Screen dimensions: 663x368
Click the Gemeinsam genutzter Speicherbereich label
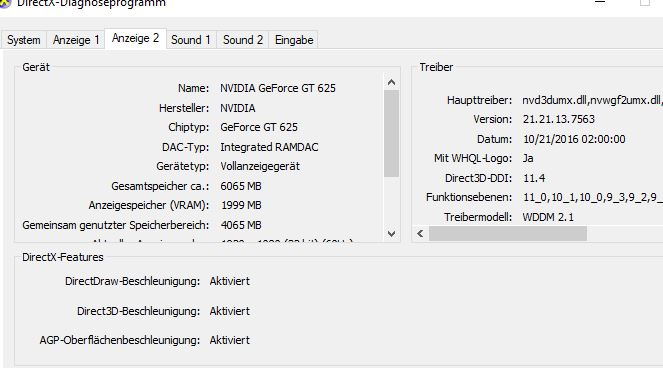pos(116,225)
